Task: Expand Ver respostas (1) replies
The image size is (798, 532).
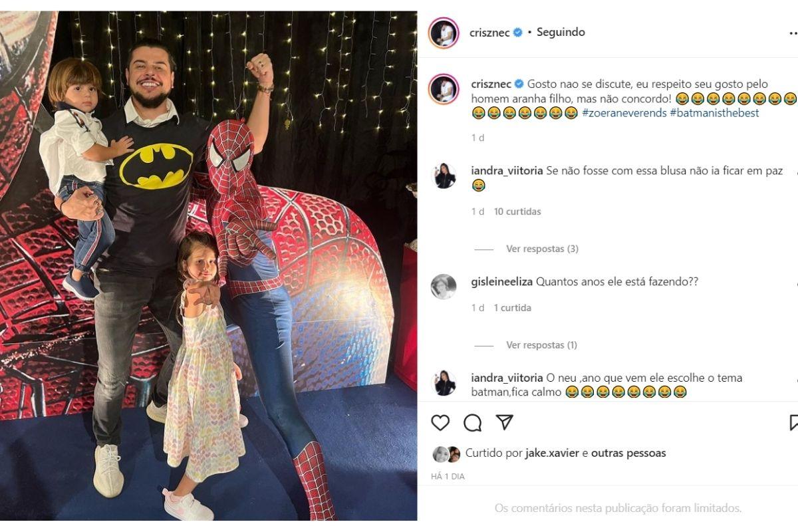Action: pos(542,345)
